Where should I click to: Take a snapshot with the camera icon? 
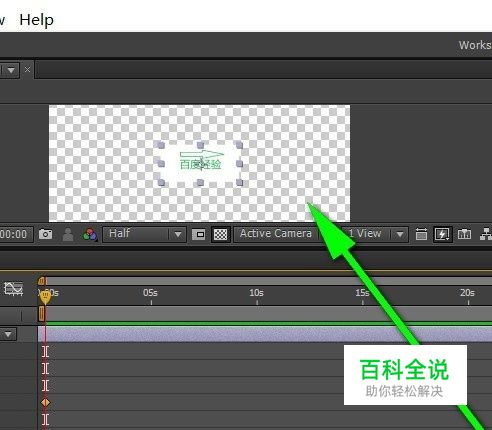45,234
